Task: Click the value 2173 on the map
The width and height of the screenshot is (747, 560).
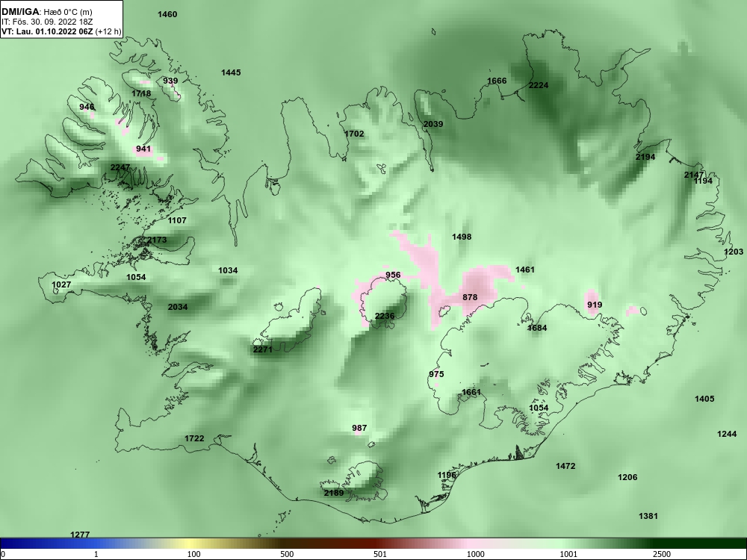Action: (x=157, y=240)
